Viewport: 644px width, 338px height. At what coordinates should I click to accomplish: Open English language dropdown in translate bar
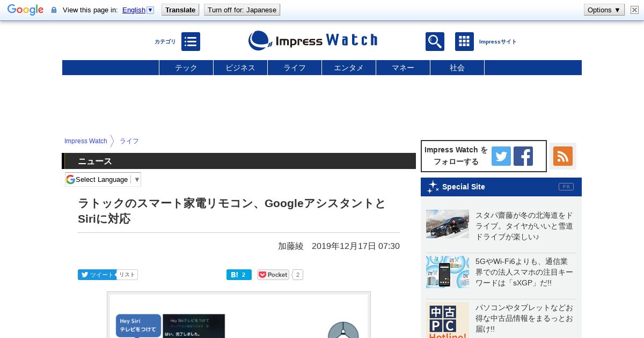(138, 10)
